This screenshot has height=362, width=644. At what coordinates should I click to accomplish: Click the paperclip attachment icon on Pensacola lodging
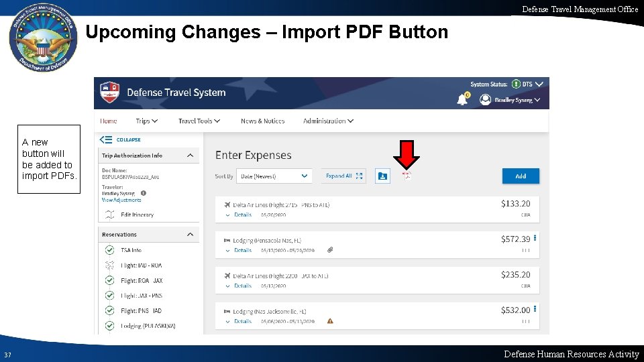pos(330,249)
